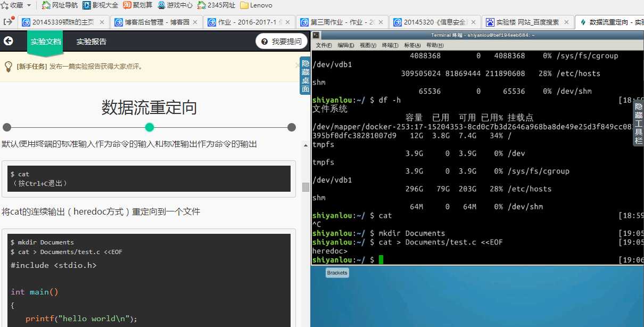Screen dimensions: 644x327
Task: Click the back arrow in the lab header
Action: (x=8, y=41)
